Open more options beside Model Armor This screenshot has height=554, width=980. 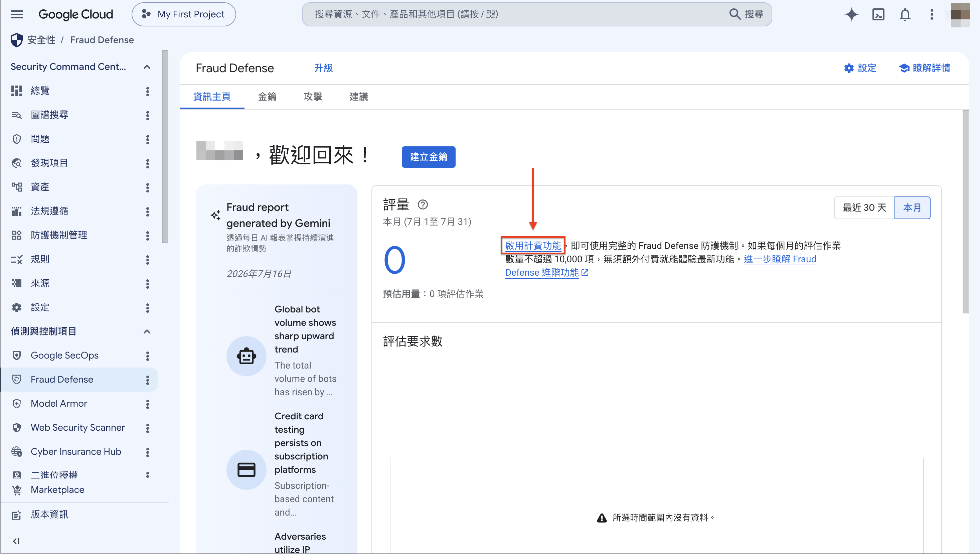tap(148, 404)
